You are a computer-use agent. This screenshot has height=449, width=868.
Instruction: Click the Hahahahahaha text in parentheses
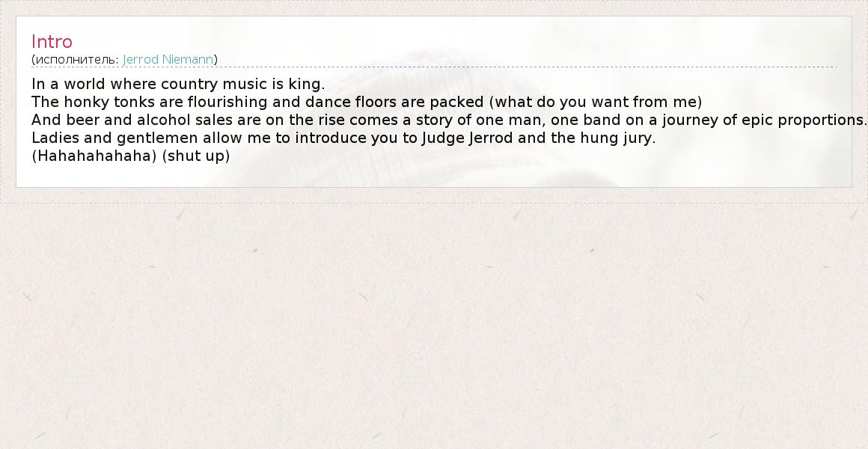coord(94,156)
